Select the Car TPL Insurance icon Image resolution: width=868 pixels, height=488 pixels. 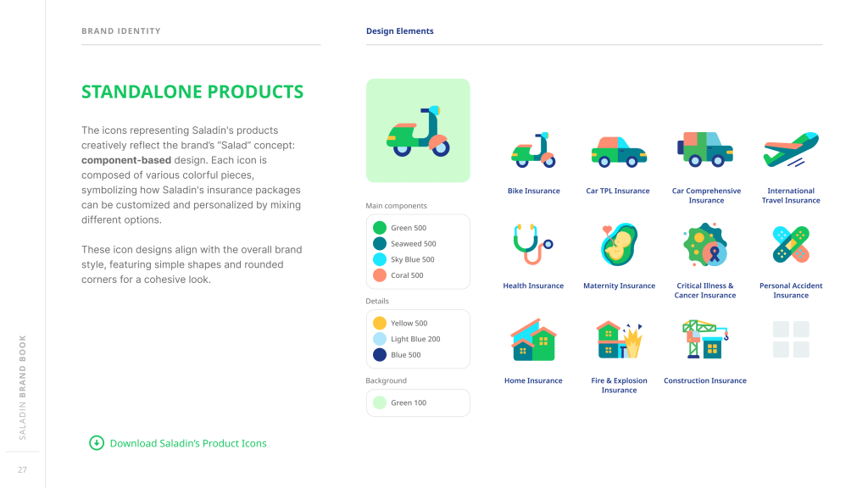click(x=619, y=151)
